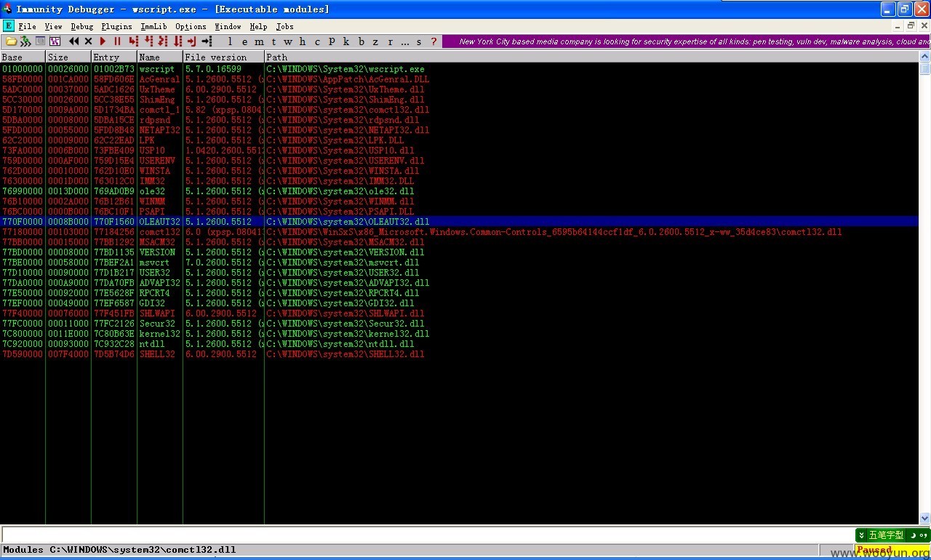This screenshot has height=560, width=931.
Task: Click the Open file folder icon
Action: (12, 41)
